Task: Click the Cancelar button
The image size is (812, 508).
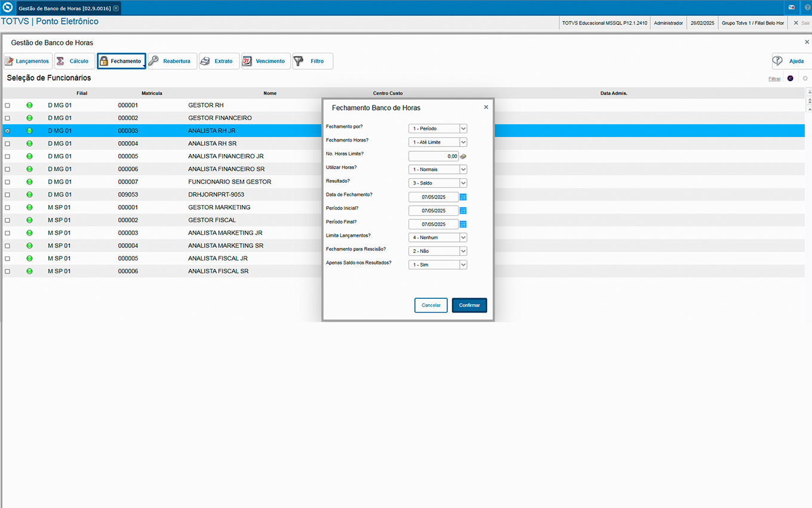Action: tap(430, 305)
